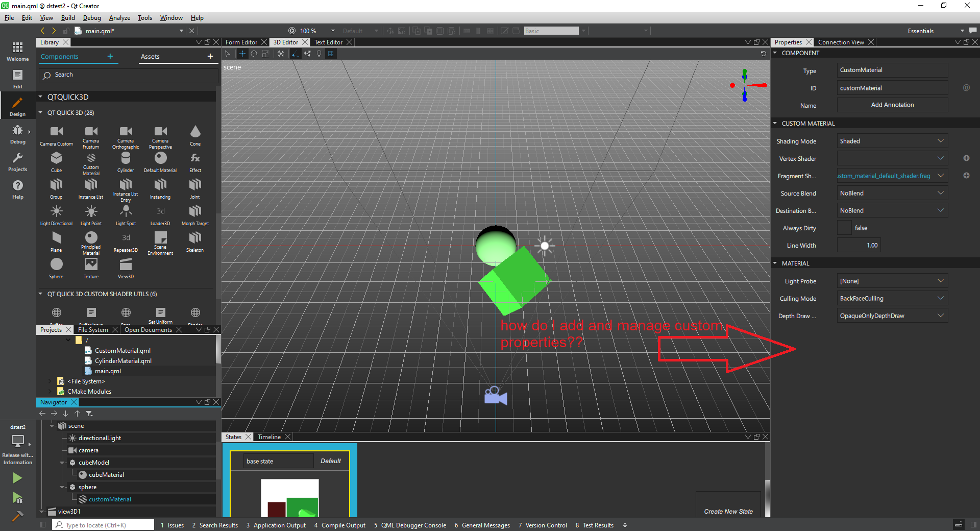Click the Add Annotation button
The image size is (980, 531).
[x=892, y=105]
